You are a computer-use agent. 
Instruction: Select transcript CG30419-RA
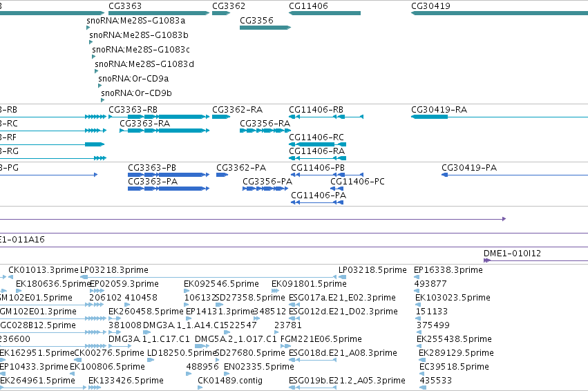coord(500,117)
